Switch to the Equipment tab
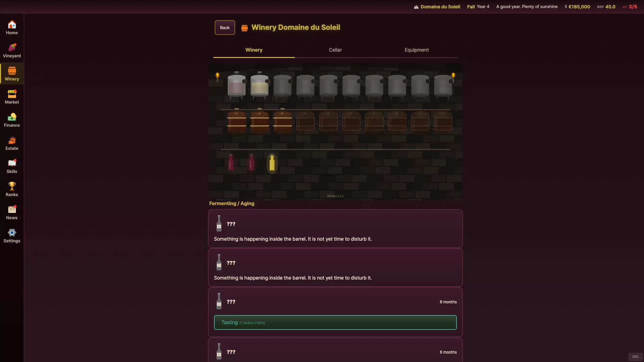644x362 pixels. 417,50
